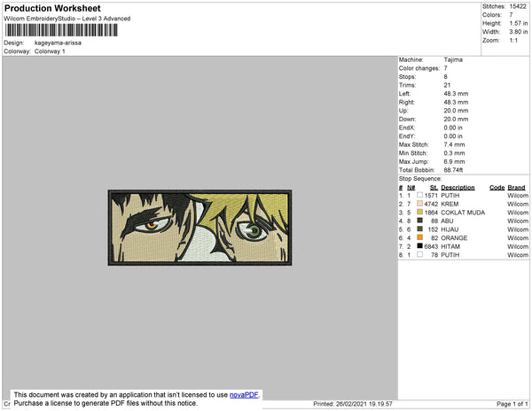This screenshot has height=411, width=532.
Task: Click the Production Worksheet title
Action: [x=52, y=9]
